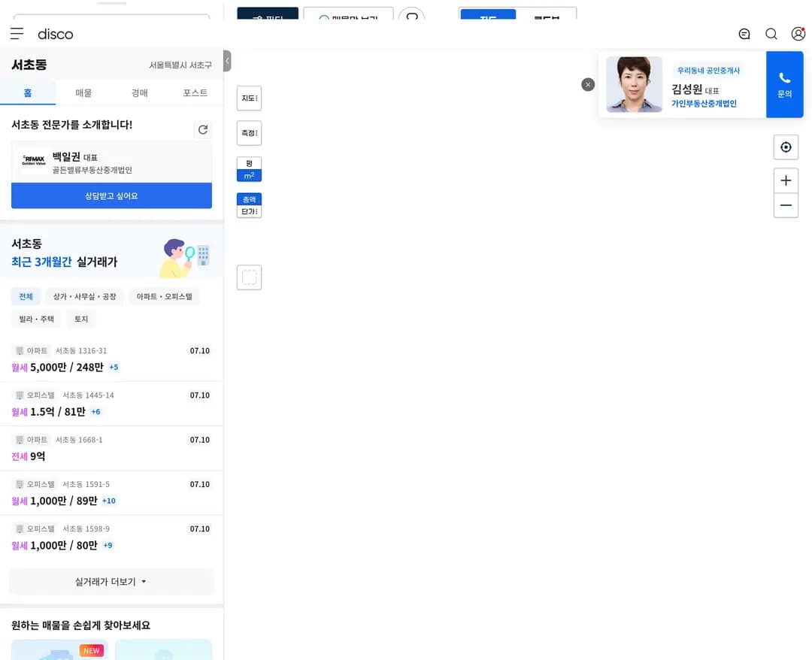Close the 김성원 agent banner
This screenshot has width=812, height=660.
tap(588, 84)
